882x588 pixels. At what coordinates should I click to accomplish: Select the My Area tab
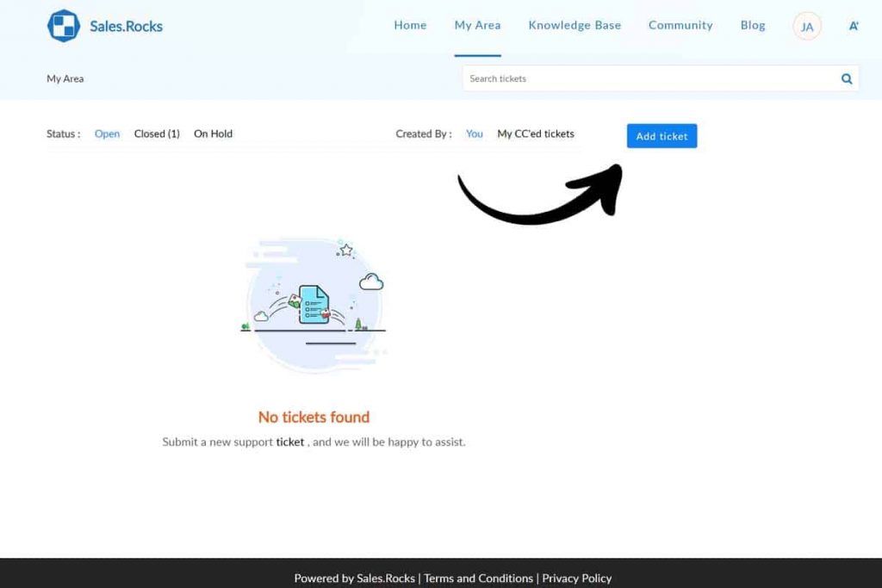477,25
